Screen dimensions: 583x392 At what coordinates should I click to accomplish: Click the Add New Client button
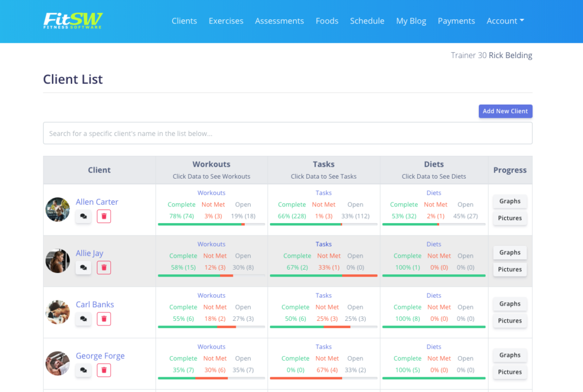(x=505, y=111)
